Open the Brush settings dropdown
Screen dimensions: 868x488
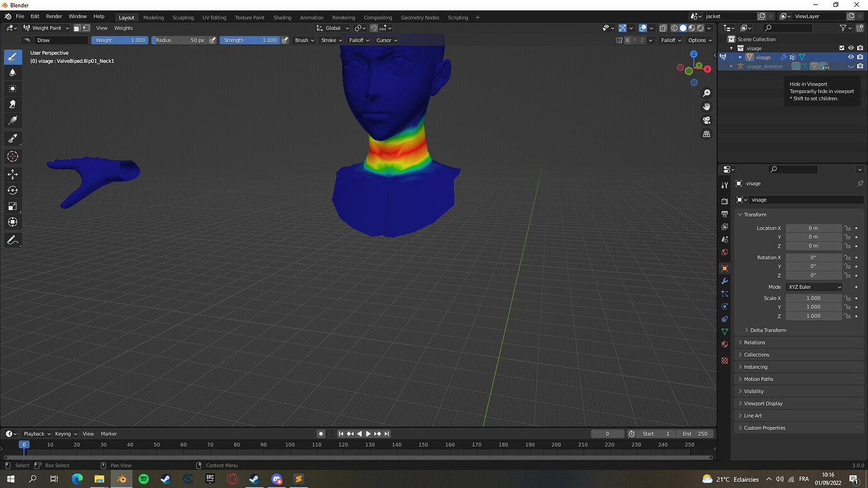(304, 40)
